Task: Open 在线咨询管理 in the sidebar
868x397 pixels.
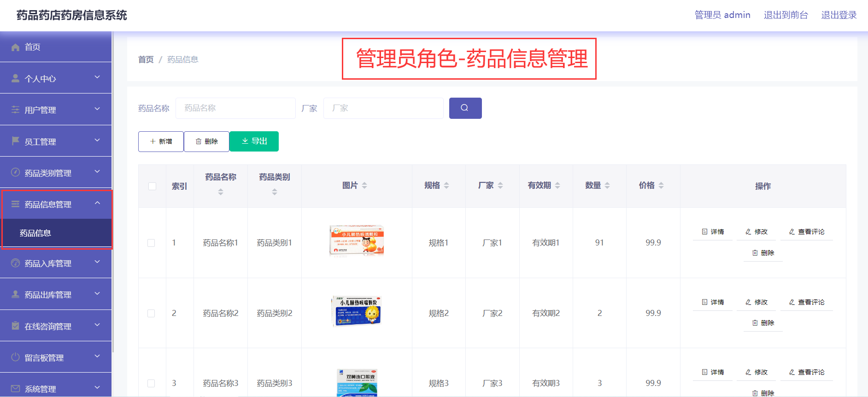Action: pyautogui.click(x=56, y=326)
